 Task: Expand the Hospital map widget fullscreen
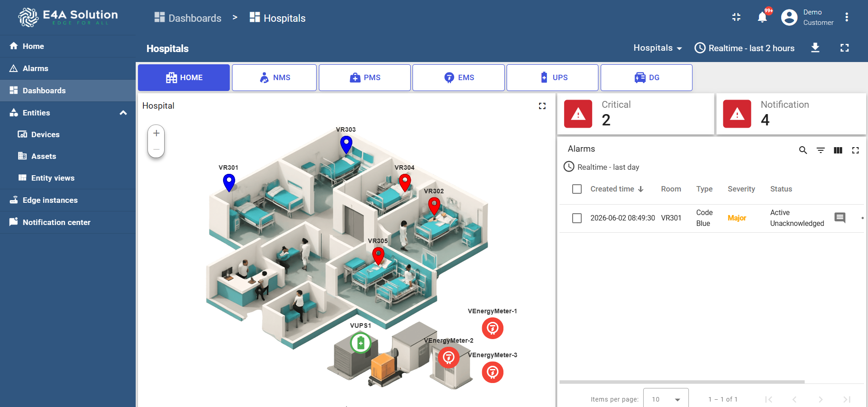(x=542, y=106)
